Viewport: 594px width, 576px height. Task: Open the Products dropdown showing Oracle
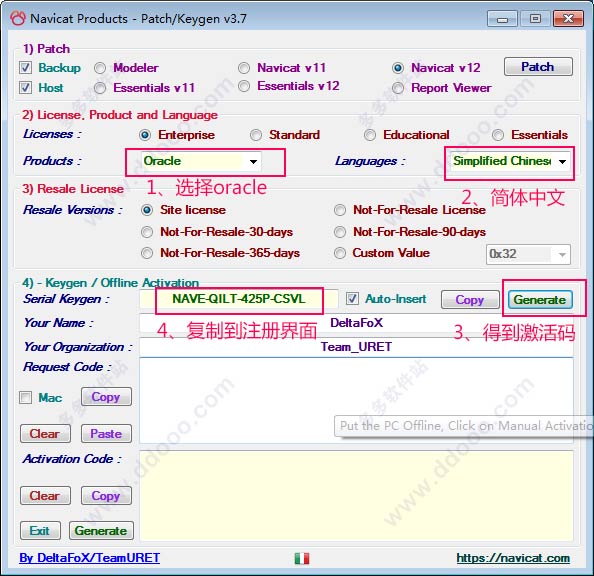pos(201,161)
